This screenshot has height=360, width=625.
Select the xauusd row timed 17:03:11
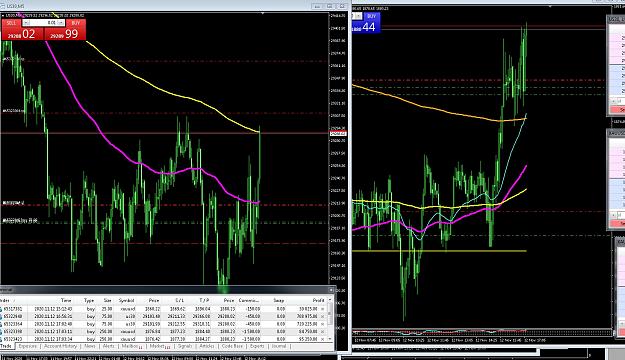(163, 332)
